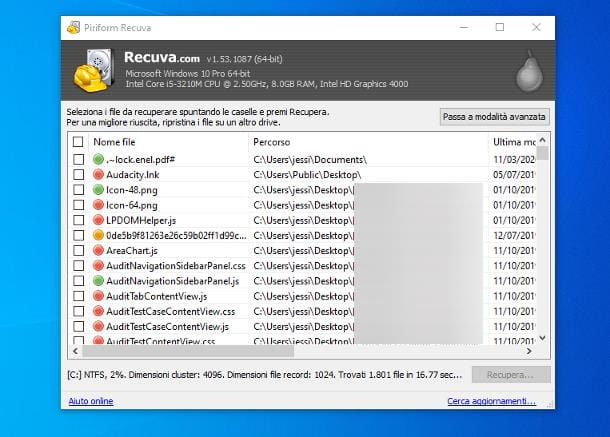610x437 pixels.
Task: Open the Cerca aggiornamenti link
Action: 491,401
